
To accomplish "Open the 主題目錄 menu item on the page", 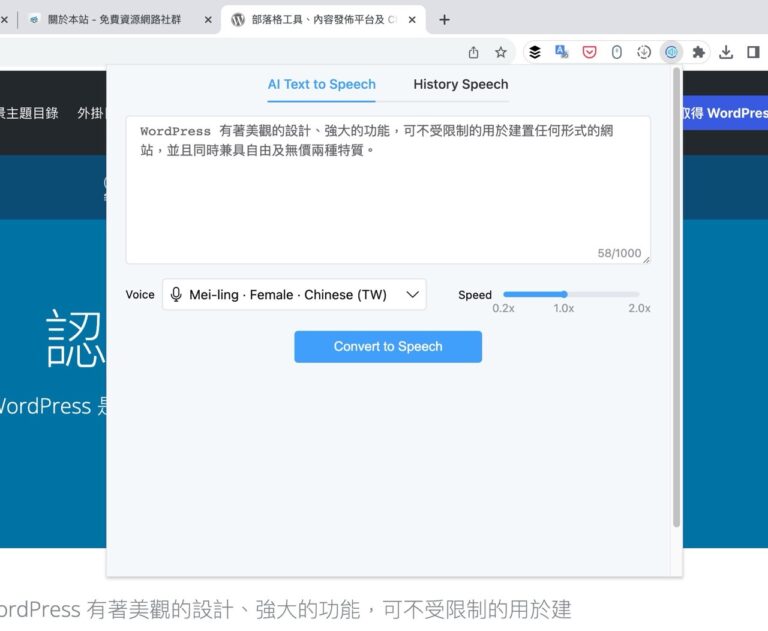I will (29, 113).
